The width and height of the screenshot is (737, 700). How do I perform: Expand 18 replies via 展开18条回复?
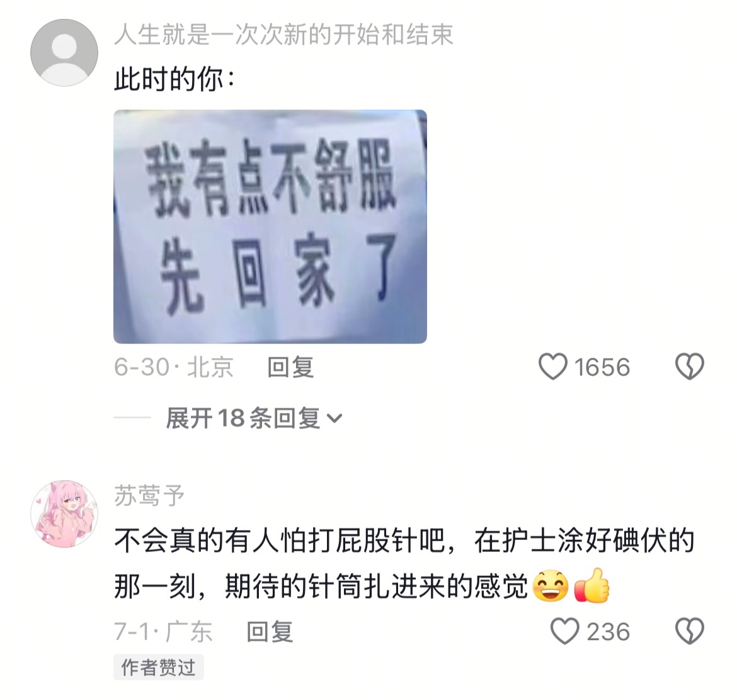point(254,418)
